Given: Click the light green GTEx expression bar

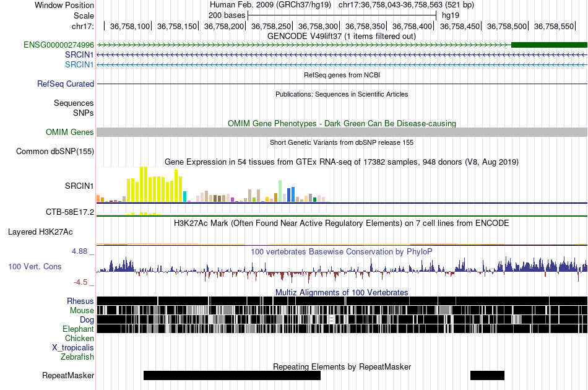Looking at the screenshot, I should [280, 191].
